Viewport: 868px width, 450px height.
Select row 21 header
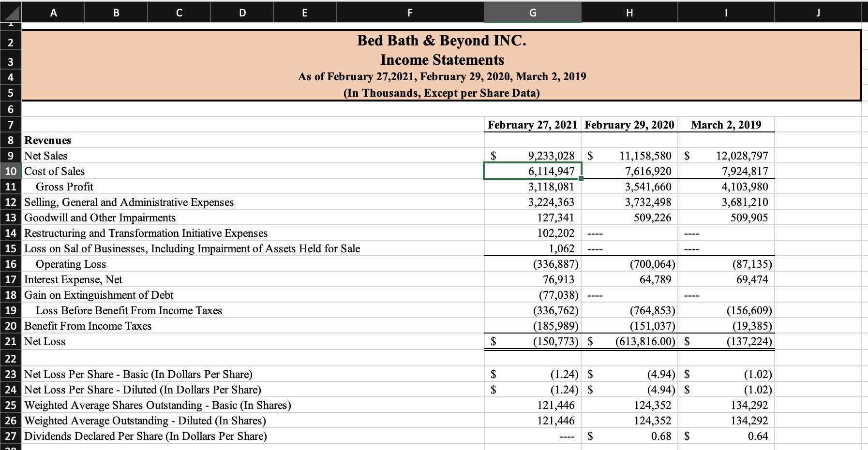pos(11,341)
